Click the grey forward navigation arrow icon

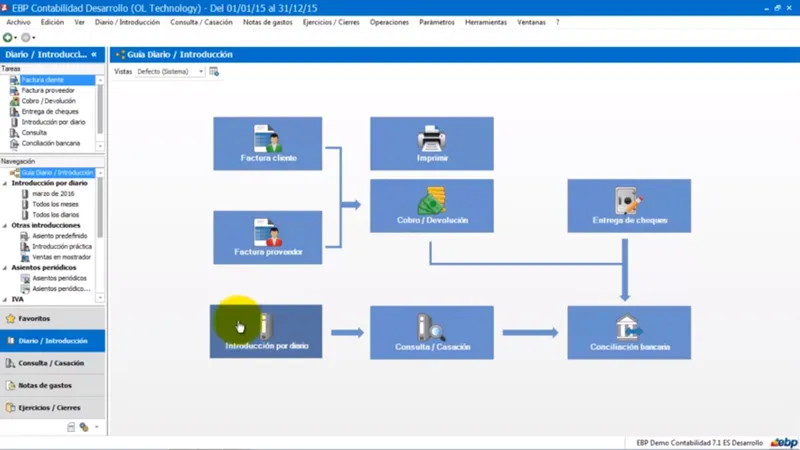point(26,37)
